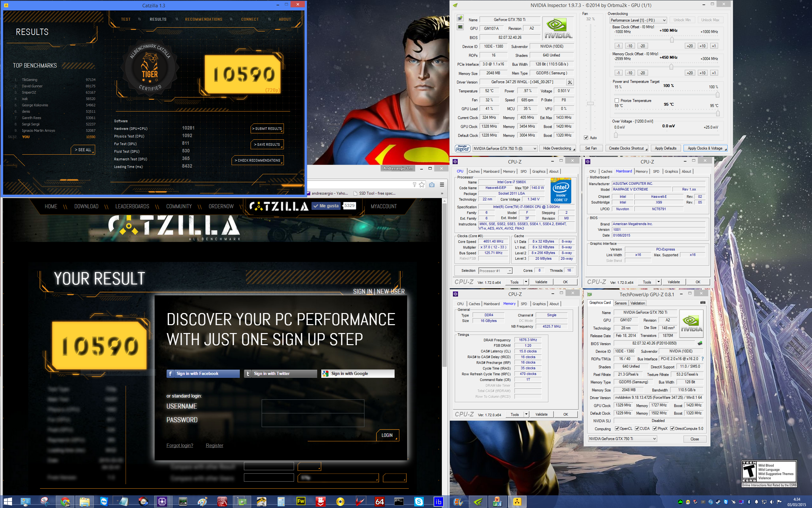Open Skype from the taskbar
The image size is (812, 508).
pyautogui.click(x=419, y=502)
